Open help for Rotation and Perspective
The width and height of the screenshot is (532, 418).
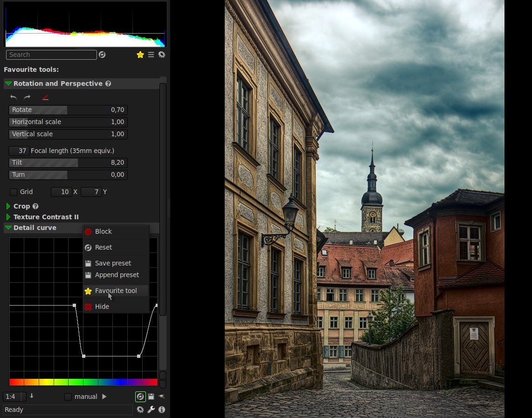[x=108, y=84]
